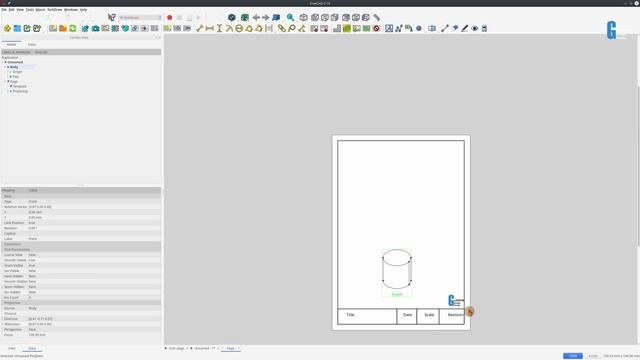Insert a new default drawing page
640x360 pixels.
[53, 28]
